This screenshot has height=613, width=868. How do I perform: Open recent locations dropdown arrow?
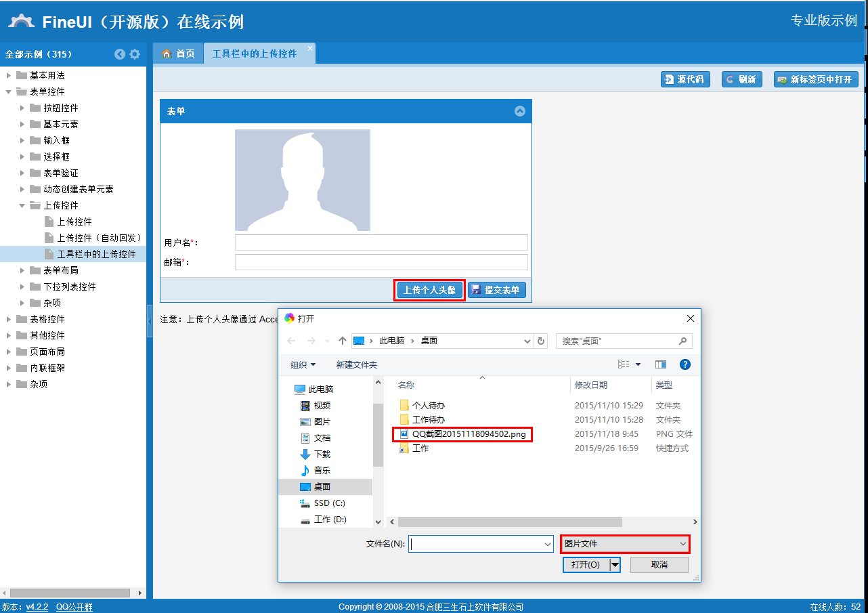tap(327, 341)
